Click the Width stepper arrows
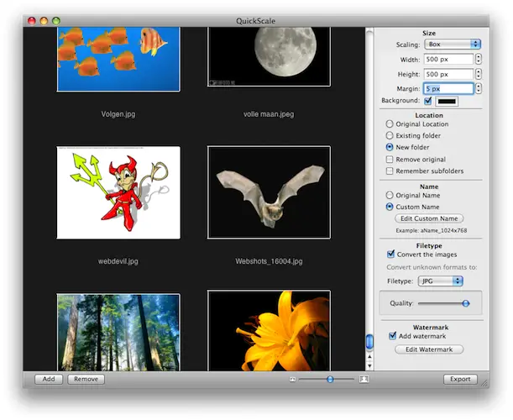The image size is (513, 420). pos(479,59)
